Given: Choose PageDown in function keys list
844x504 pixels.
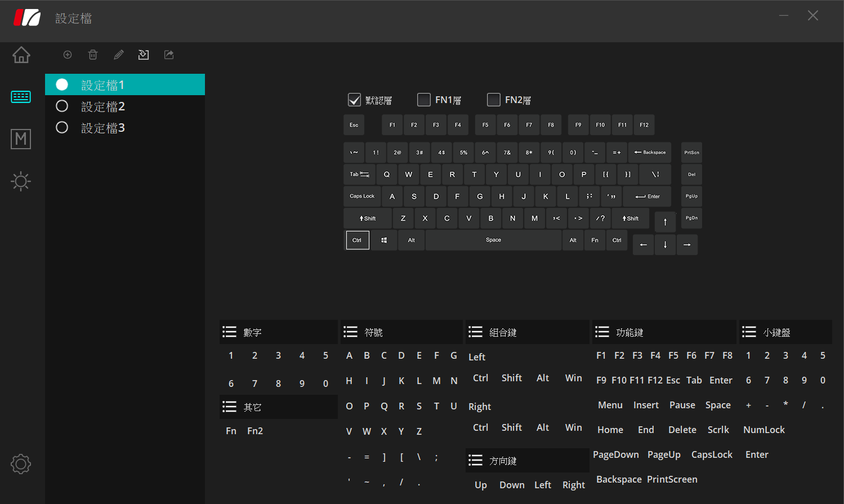Looking at the screenshot, I should click(x=616, y=454).
